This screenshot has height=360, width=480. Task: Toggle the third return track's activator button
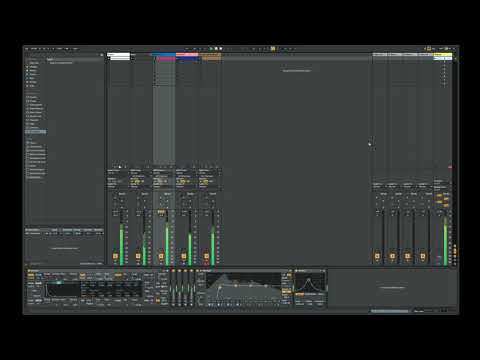[407, 256]
